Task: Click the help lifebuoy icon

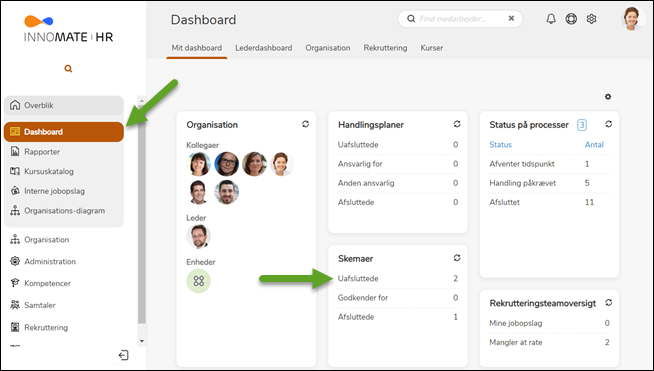Action: pyautogui.click(x=571, y=19)
